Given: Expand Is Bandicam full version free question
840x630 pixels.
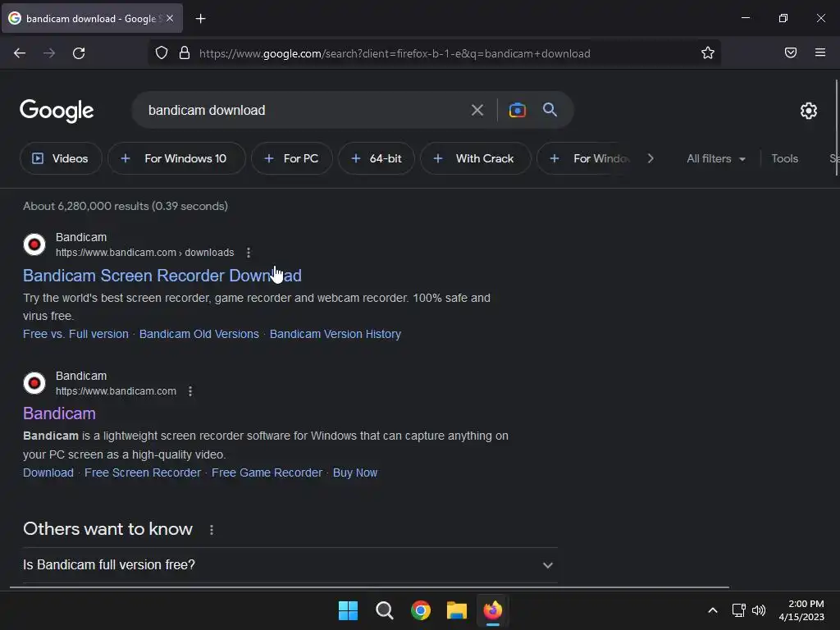Looking at the screenshot, I should click(290, 564).
